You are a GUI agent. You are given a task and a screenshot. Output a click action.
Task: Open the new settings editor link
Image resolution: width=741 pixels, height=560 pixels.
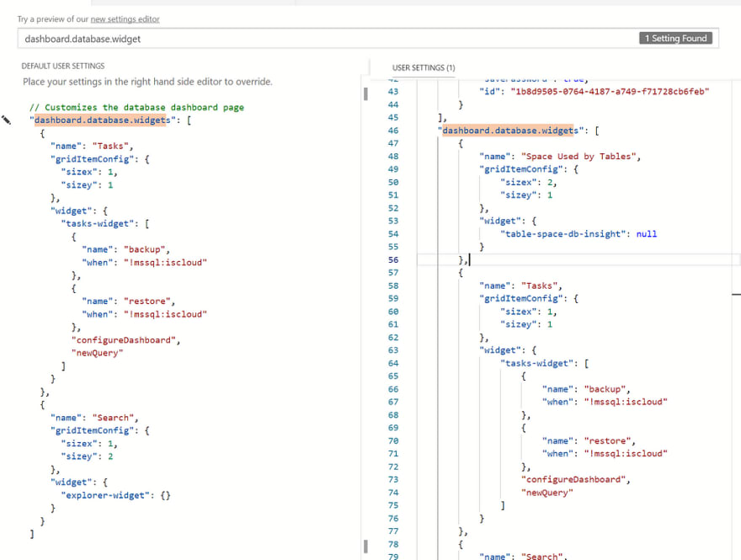(125, 19)
